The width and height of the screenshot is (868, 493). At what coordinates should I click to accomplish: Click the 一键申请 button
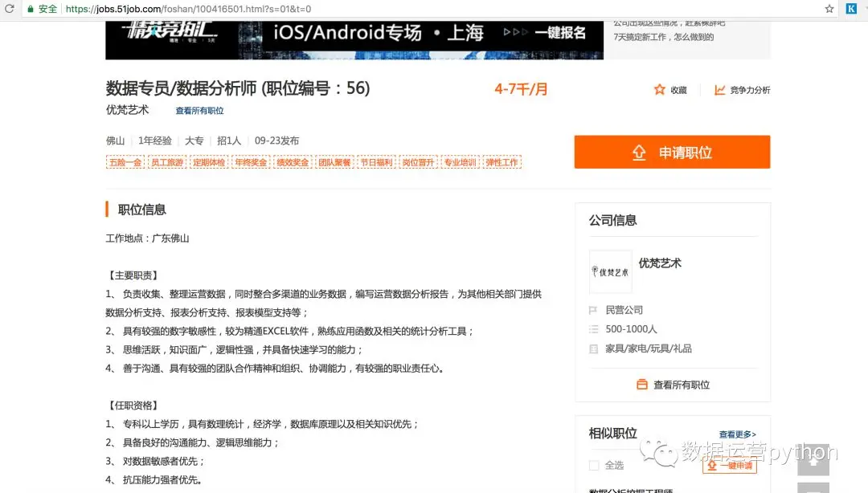[x=730, y=466]
